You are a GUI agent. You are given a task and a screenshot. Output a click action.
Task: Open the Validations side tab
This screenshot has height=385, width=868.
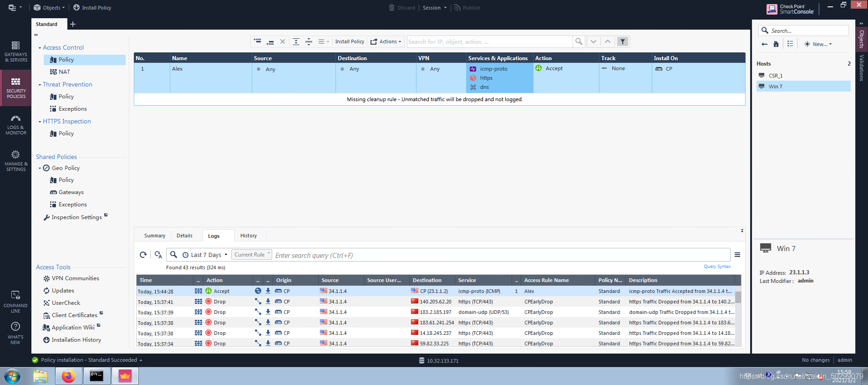(861, 67)
